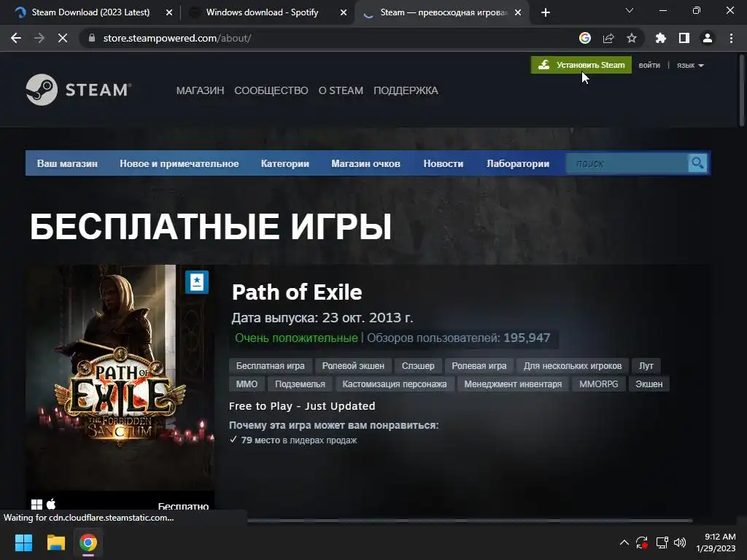The height and width of the screenshot is (560, 747).
Task: Open the О STEAM menu item
Action: (x=341, y=90)
